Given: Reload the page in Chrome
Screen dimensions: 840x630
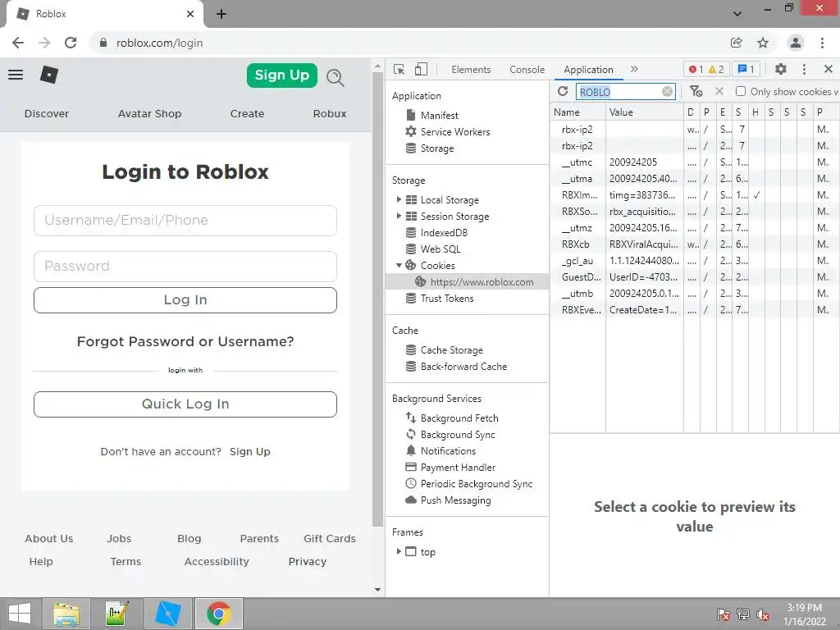Looking at the screenshot, I should 71,43.
